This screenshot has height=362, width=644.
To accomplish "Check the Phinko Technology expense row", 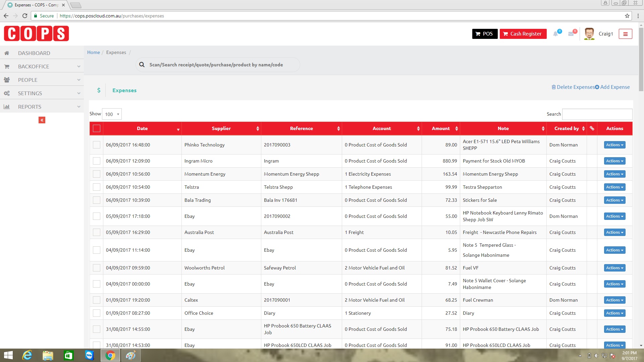I will click(97, 145).
